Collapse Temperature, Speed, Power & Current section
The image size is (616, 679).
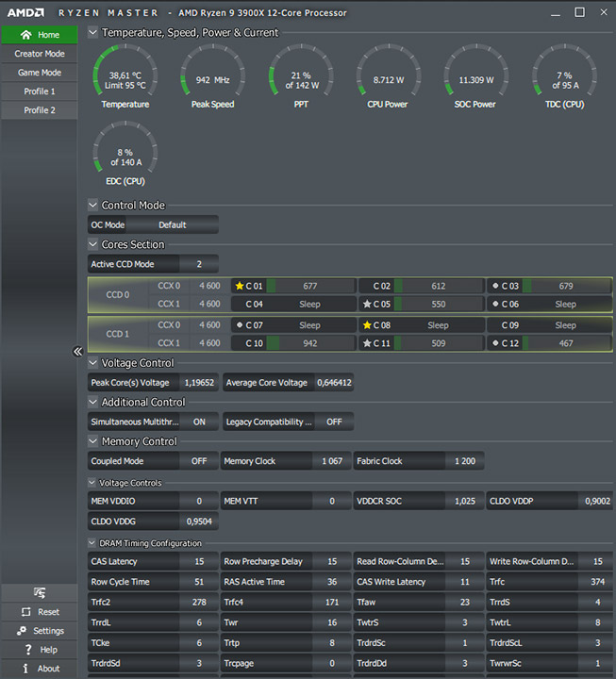click(92, 32)
